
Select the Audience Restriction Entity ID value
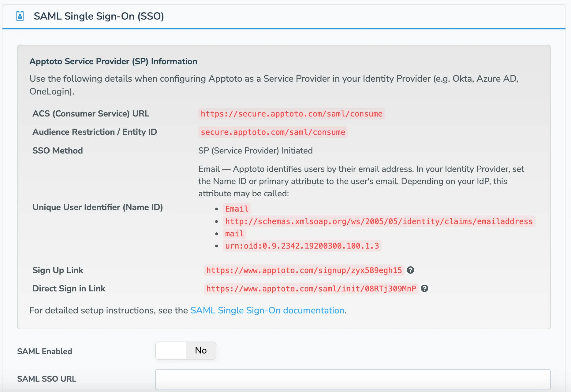pyautogui.click(x=272, y=132)
